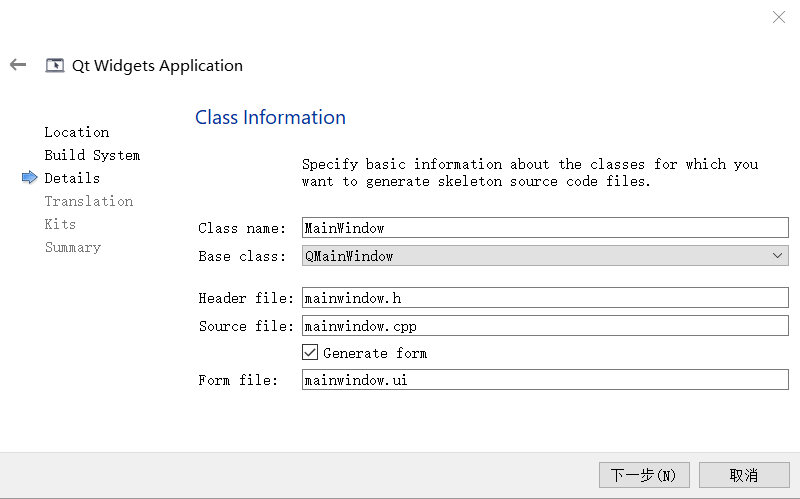This screenshot has width=800, height=499.
Task: Select the Form file input box
Action: coord(545,380)
